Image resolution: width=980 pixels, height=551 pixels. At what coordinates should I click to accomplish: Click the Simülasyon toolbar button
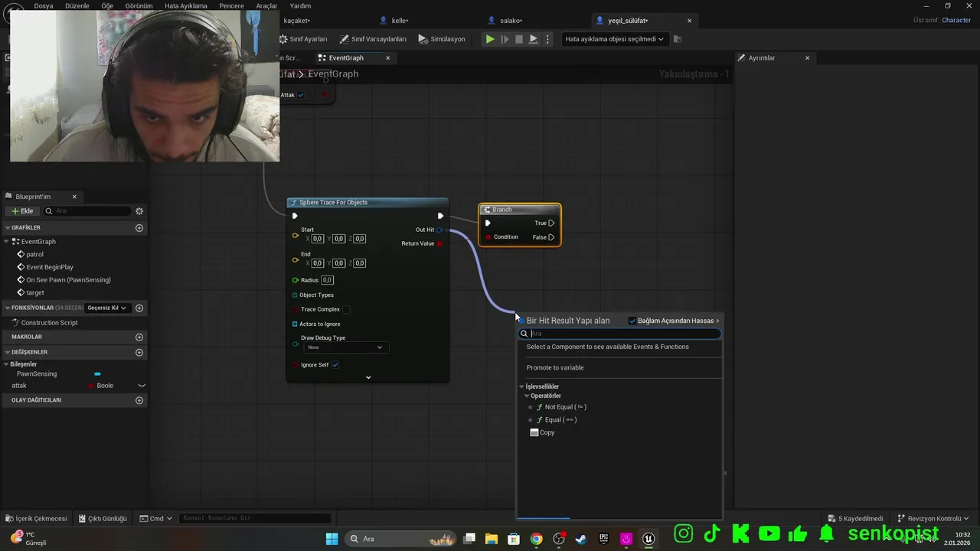pyautogui.click(x=442, y=39)
